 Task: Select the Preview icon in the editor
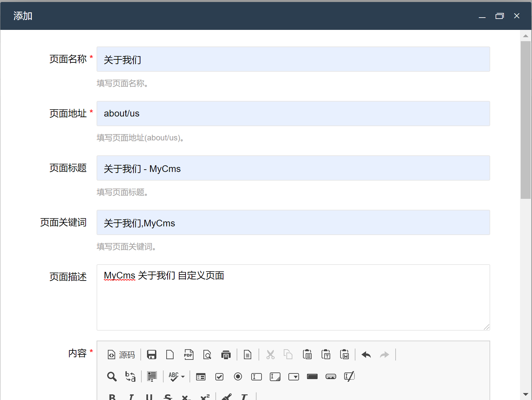tap(207, 355)
